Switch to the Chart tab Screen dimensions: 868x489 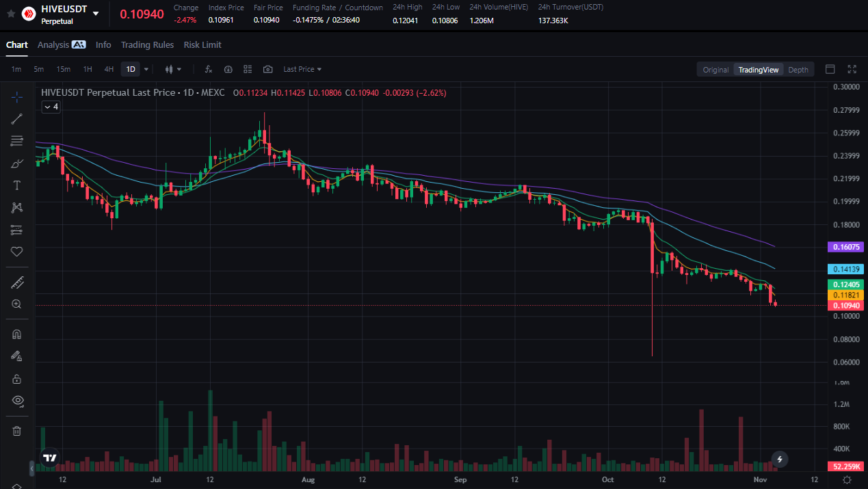tap(17, 44)
